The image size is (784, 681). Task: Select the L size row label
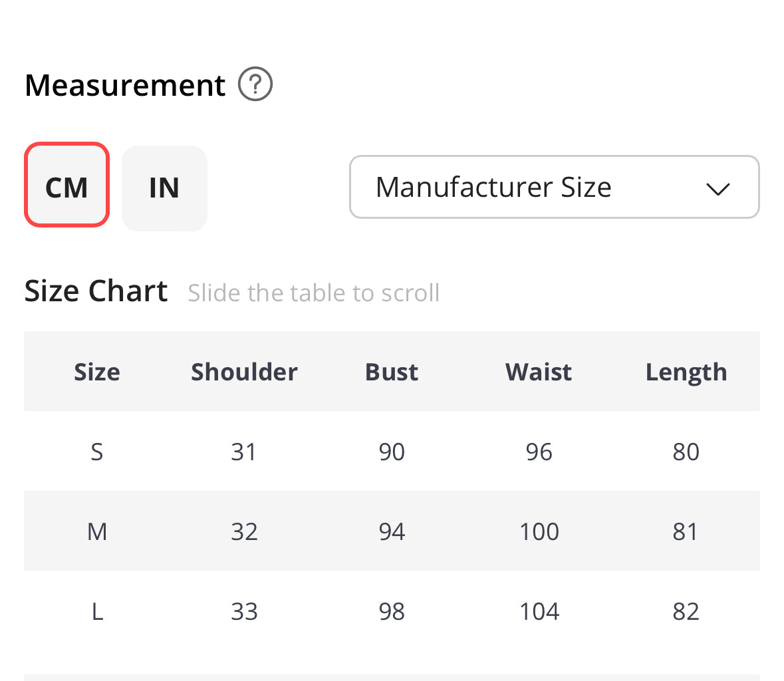tap(97, 611)
